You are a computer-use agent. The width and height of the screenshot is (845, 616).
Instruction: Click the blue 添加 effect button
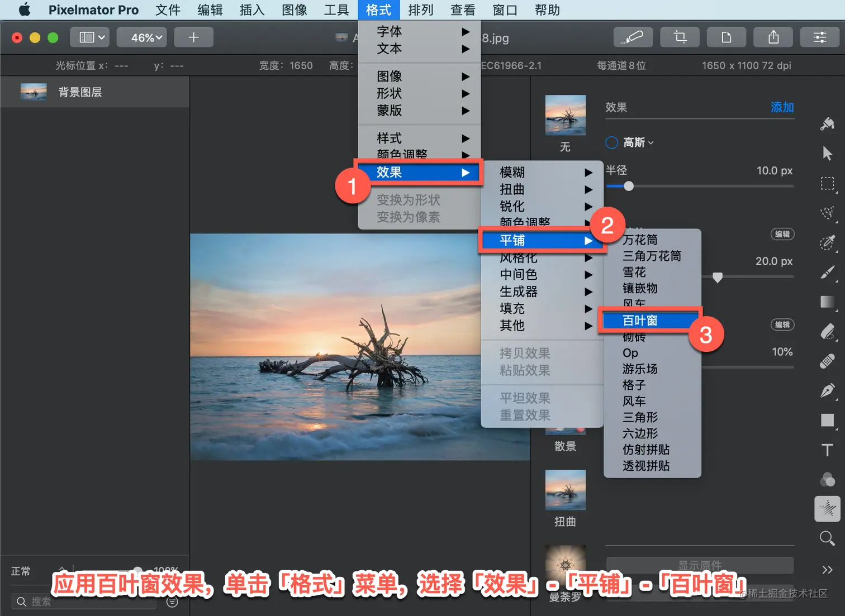[x=782, y=107]
